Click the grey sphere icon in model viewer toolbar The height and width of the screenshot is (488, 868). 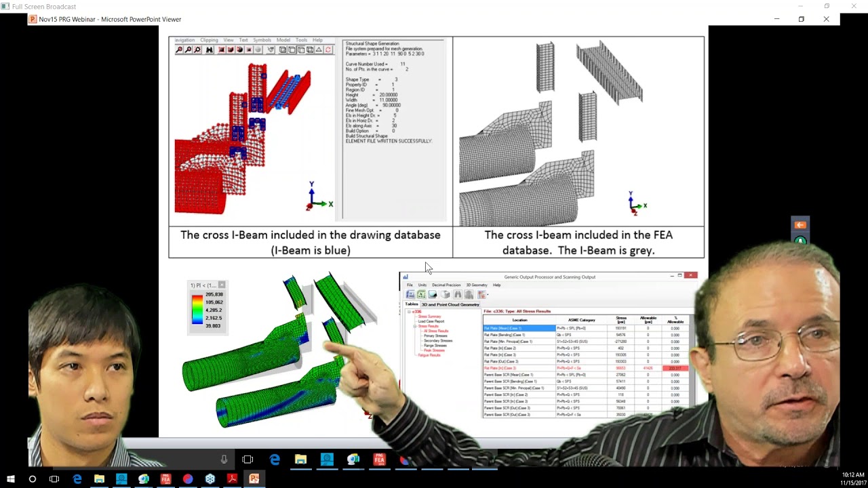pyautogui.click(x=258, y=49)
